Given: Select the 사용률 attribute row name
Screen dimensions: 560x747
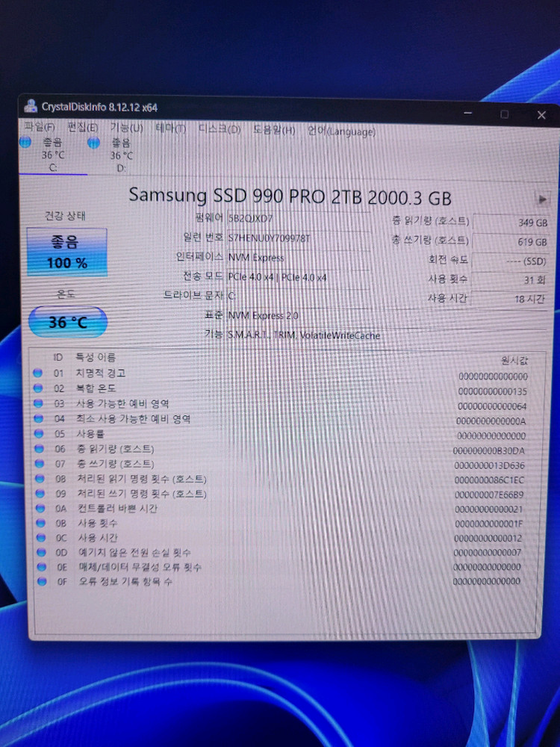Looking at the screenshot, I should (x=90, y=433).
